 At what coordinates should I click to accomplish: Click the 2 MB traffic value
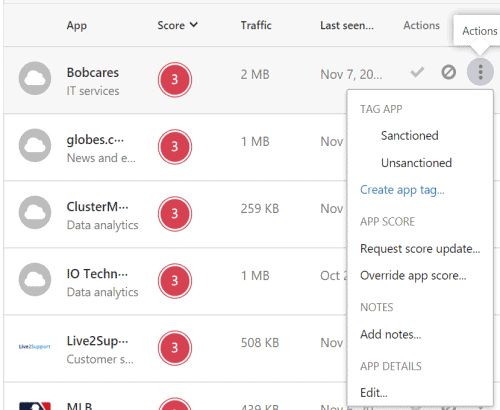(255, 75)
